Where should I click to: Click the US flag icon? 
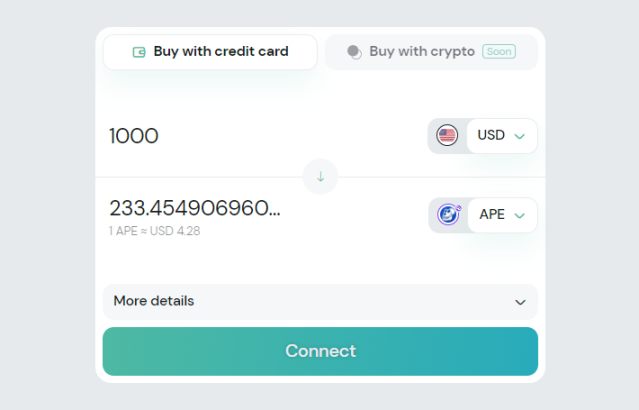[x=447, y=136]
